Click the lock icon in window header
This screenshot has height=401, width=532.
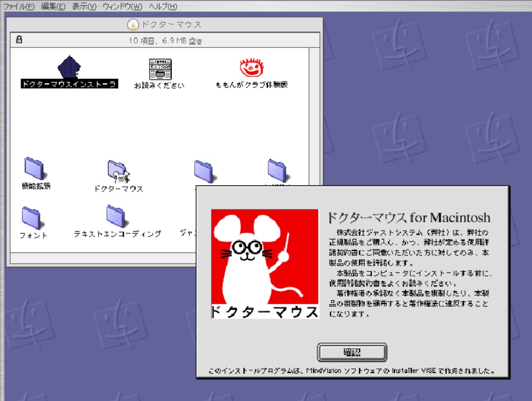pos(19,39)
